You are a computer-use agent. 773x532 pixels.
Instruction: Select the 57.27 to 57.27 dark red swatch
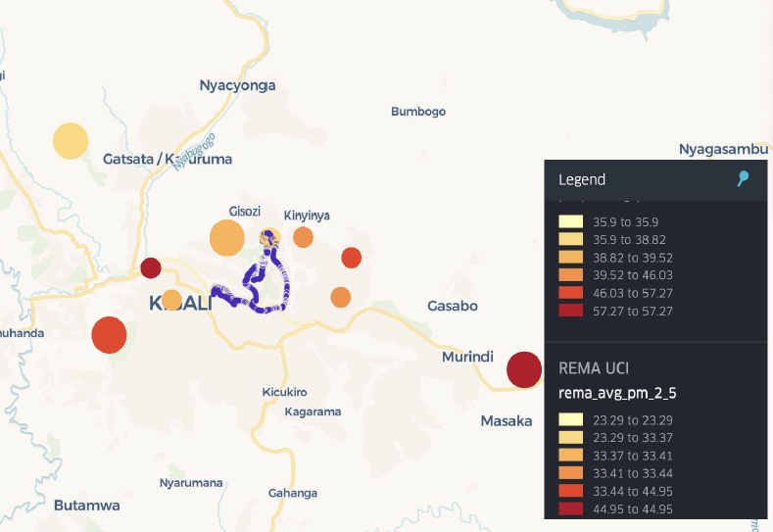(570, 311)
